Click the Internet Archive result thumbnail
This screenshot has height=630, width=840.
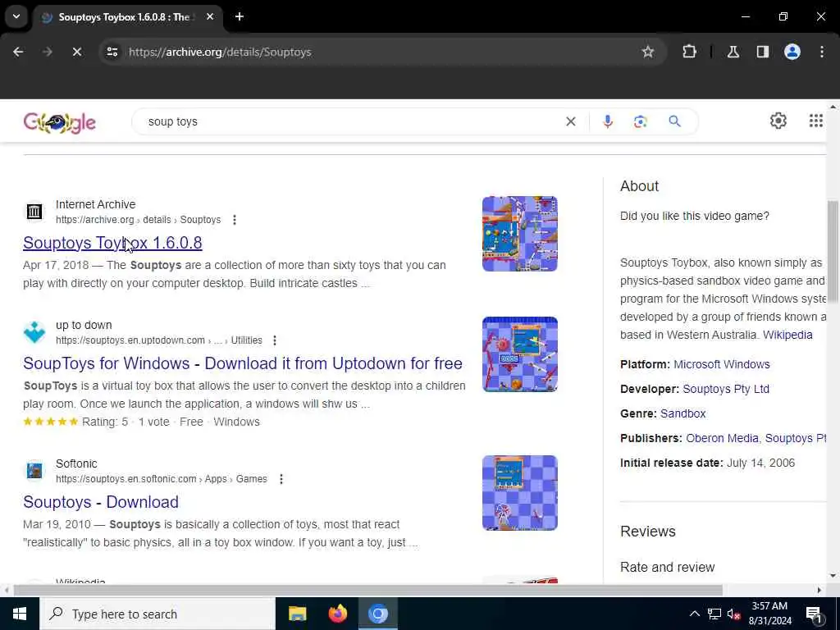pos(519,234)
